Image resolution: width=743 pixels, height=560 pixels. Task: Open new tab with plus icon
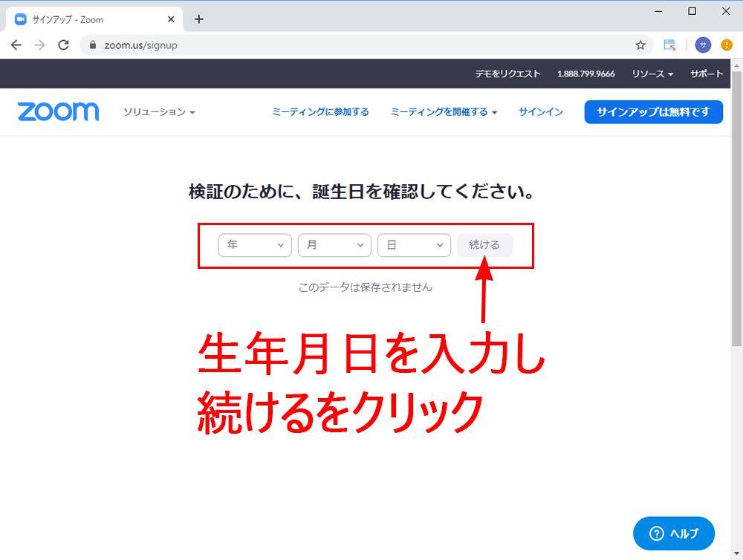point(198,19)
